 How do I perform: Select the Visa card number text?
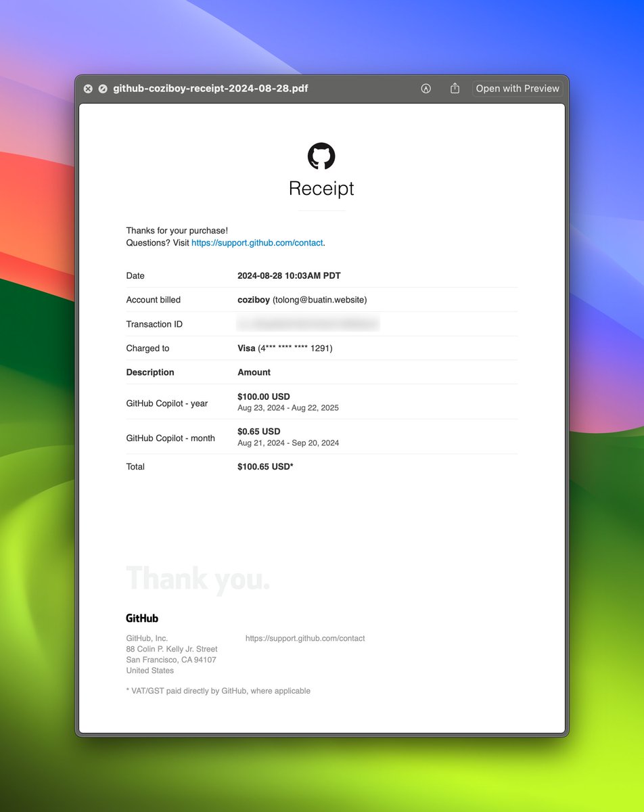tap(285, 348)
